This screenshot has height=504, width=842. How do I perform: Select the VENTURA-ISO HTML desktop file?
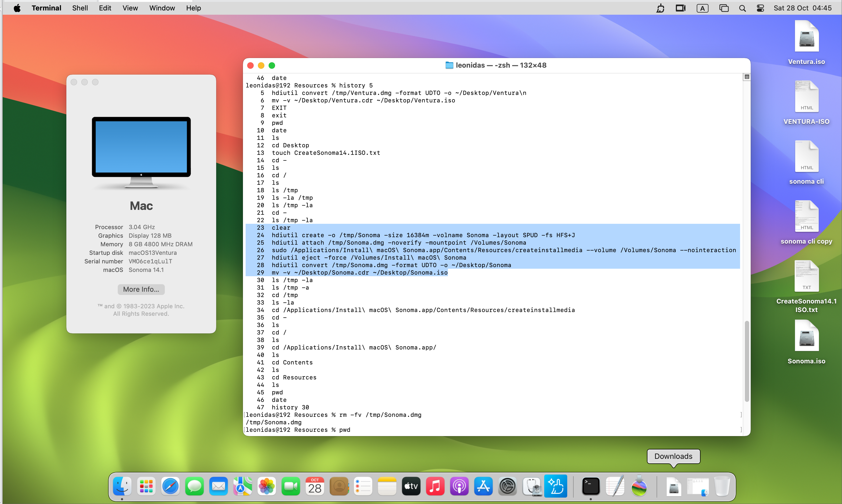(x=806, y=103)
